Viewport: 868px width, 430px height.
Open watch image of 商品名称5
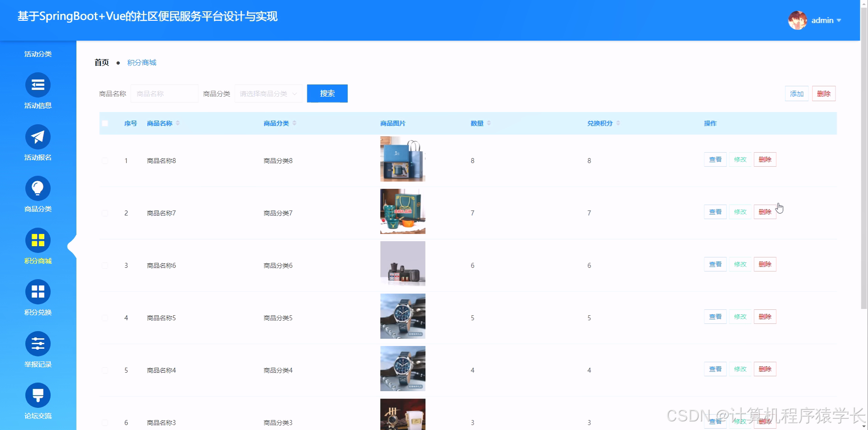(x=403, y=316)
